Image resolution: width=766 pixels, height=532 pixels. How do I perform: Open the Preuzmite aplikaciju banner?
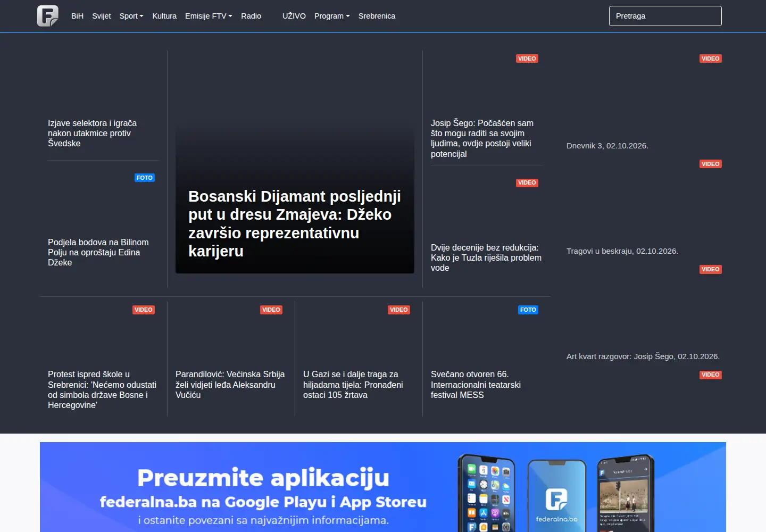click(383, 487)
